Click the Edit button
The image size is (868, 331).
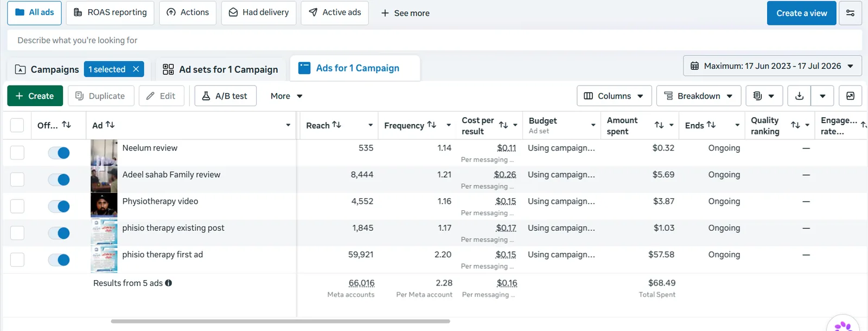[161, 96]
